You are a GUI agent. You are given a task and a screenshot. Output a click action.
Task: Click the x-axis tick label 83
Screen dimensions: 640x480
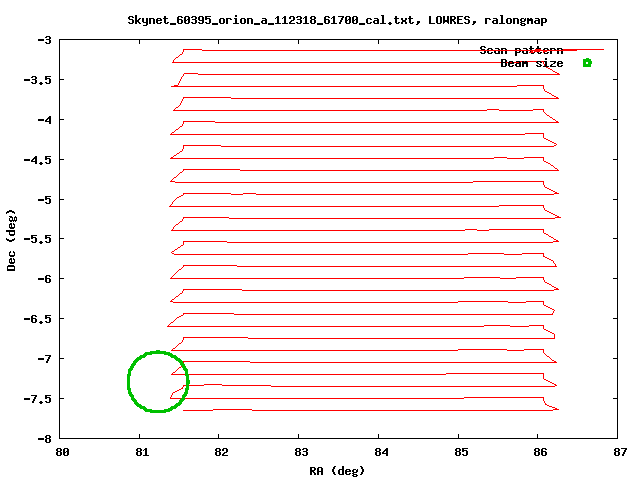coord(301,452)
